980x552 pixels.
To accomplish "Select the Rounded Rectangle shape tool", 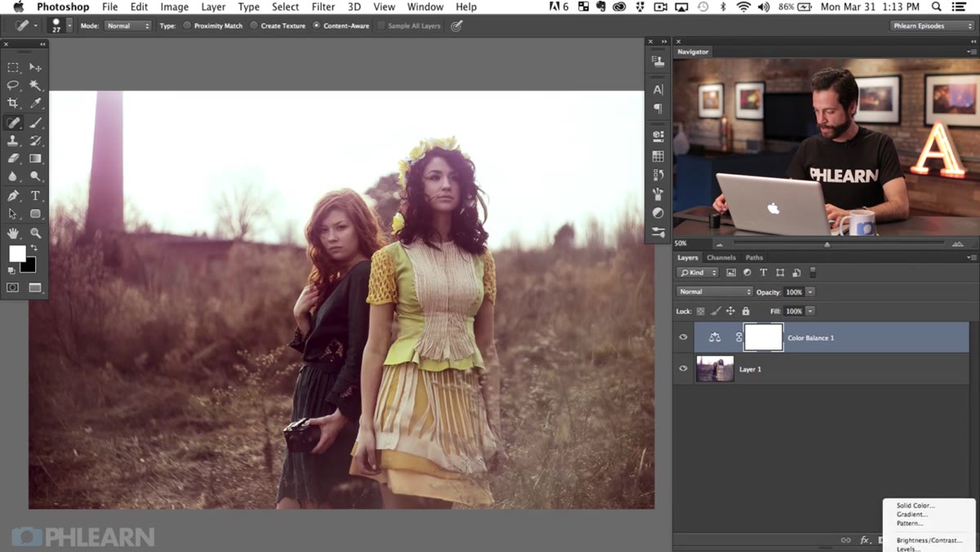I will (35, 214).
